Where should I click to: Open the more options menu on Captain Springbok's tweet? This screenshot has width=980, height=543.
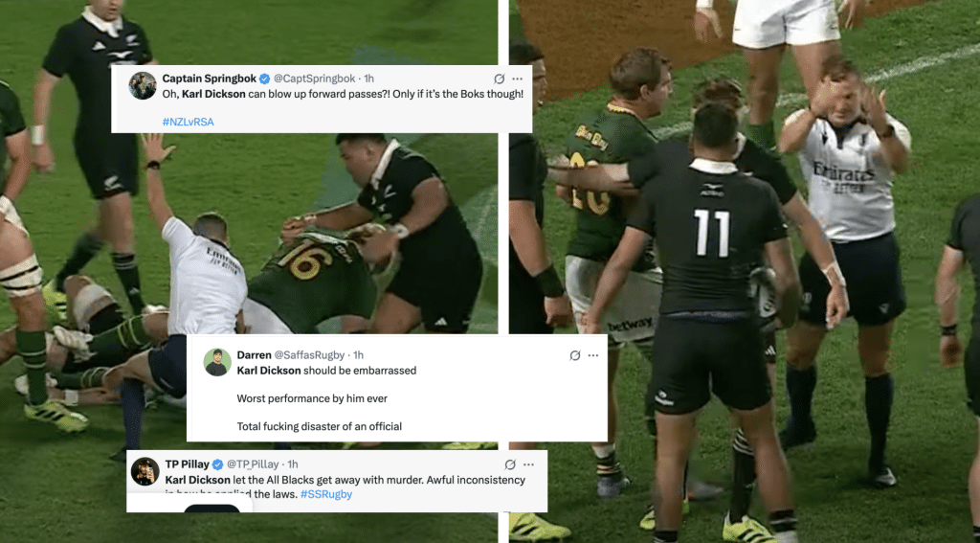pyautogui.click(x=518, y=79)
